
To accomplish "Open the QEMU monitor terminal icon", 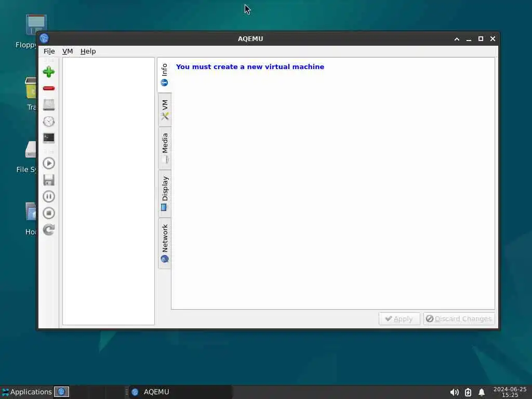I will click(x=48, y=138).
